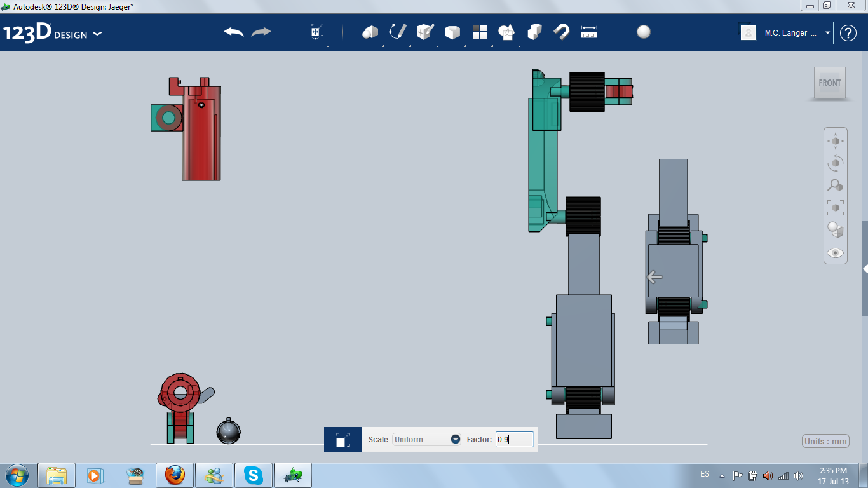Click the scale manipulator arrow on grey part
The image size is (868, 488).
coord(654,277)
